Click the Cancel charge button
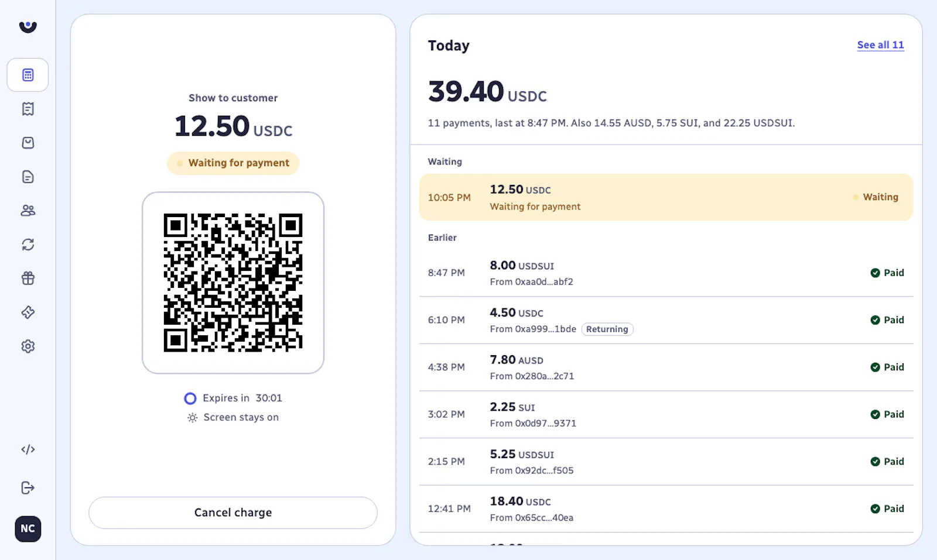Screen dimensions: 937x560 pos(233,513)
